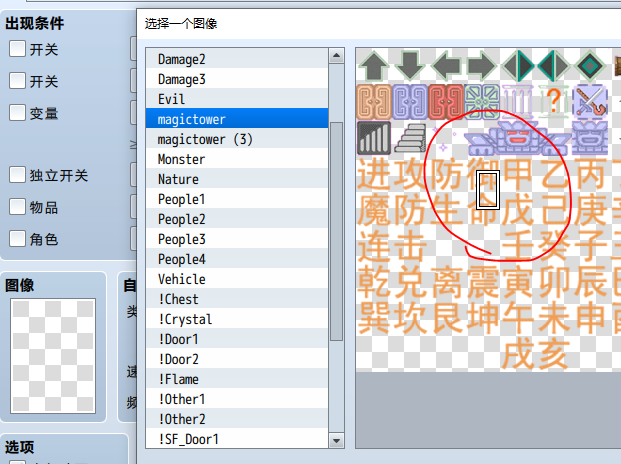621x464 pixels.
Task: Click the list scrollbar up arrow
Action: pos(336,56)
